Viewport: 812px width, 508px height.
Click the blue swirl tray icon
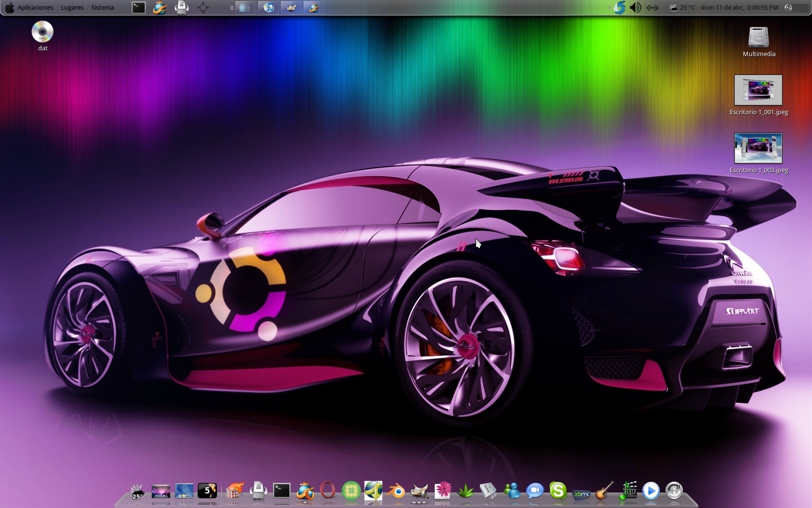pyautogui.click(x=619, y=7)
